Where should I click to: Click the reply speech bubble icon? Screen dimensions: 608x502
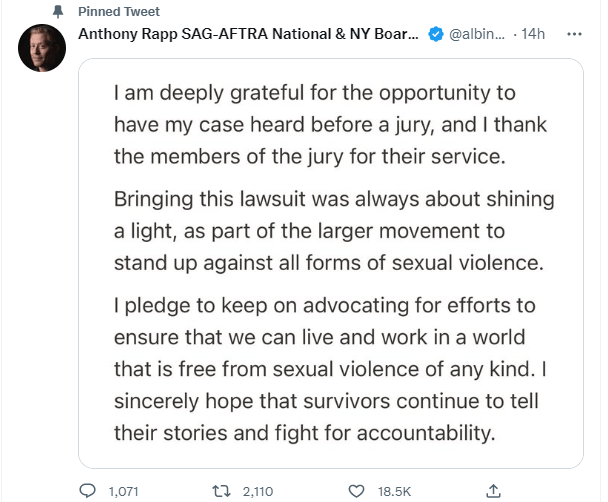87,490
